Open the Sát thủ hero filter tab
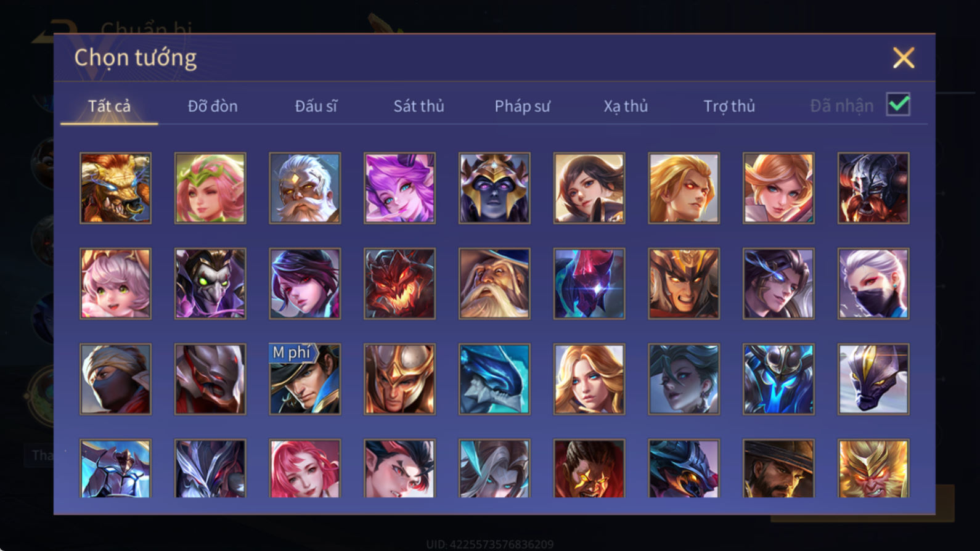Screen dimensions: 980x551 pos(419,106)
